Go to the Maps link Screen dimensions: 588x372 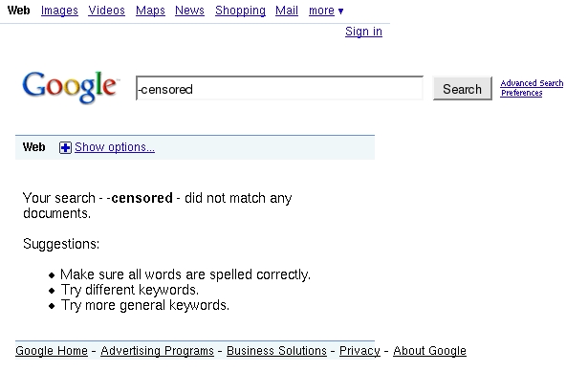coord(150,11)
